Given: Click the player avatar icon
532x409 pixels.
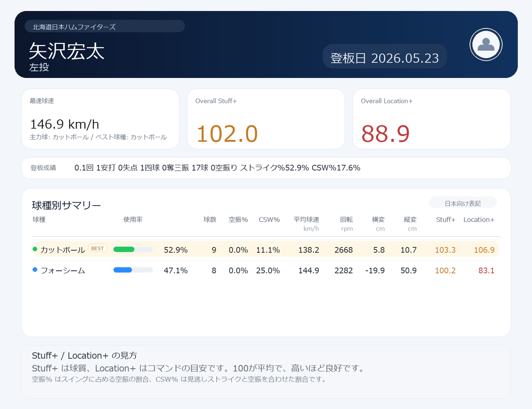Looking at the screenshot, I should [x=486, y=44].
